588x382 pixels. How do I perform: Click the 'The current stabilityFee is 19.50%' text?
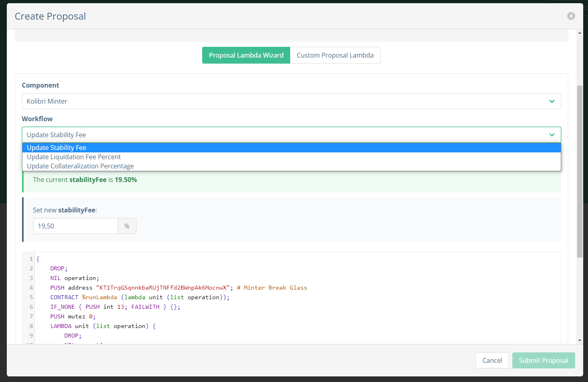85,180
